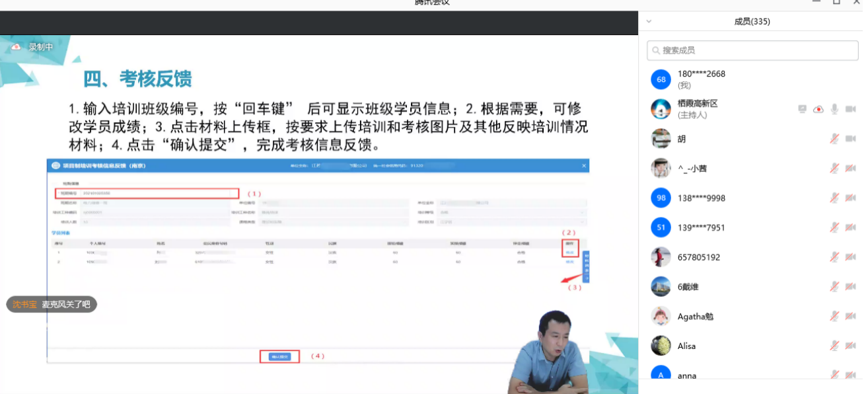Click the camera icon beside member 胡
The height and width of the screenshot is (394, 868).
pyautogui.click(x=851, y=139)
